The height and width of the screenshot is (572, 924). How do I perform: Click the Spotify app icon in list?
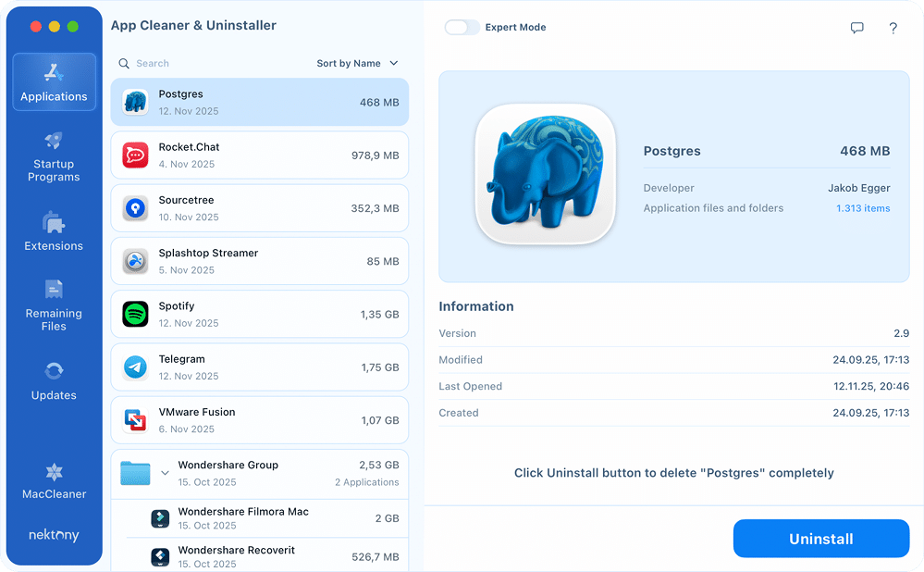[136, 314]
